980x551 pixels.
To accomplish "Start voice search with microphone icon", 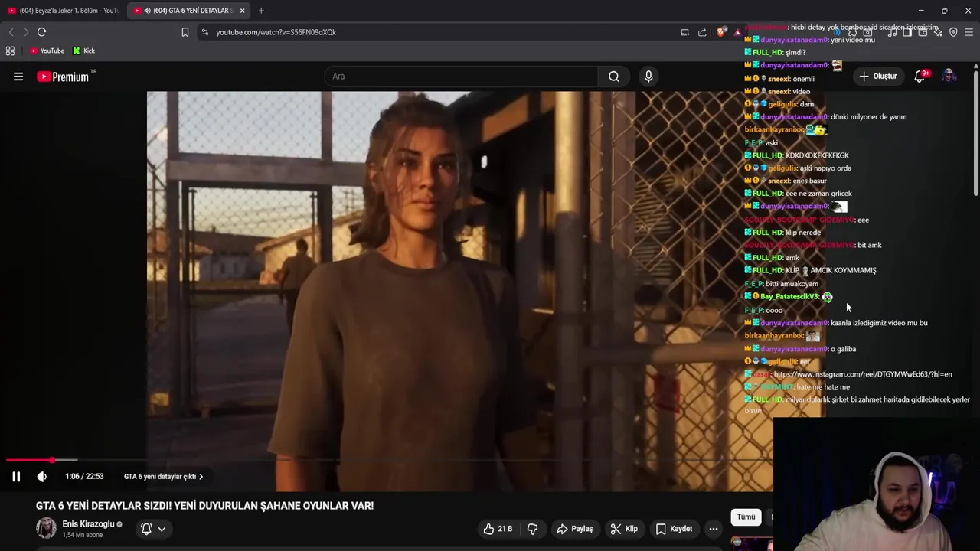I will (648, 77).
